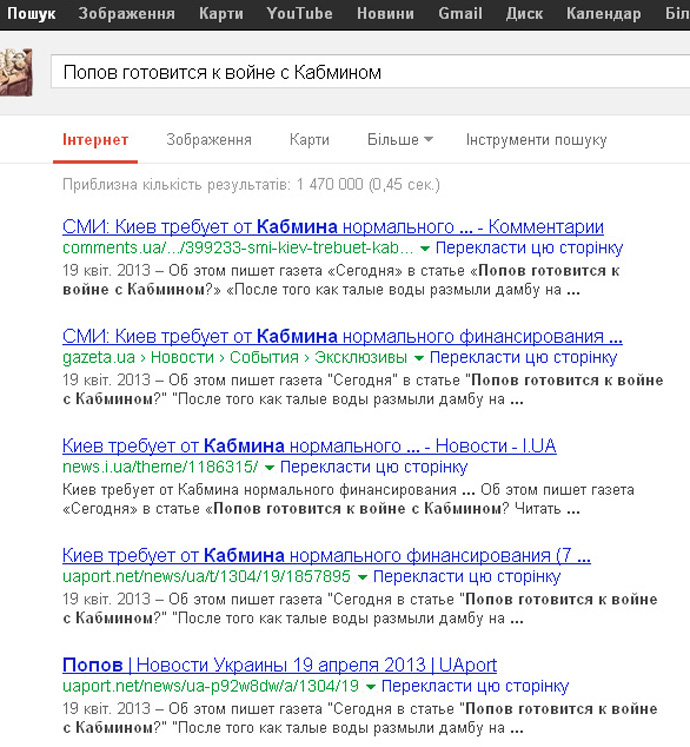
Task: Open Інструменти пошуку
Action: click(536, 140)
